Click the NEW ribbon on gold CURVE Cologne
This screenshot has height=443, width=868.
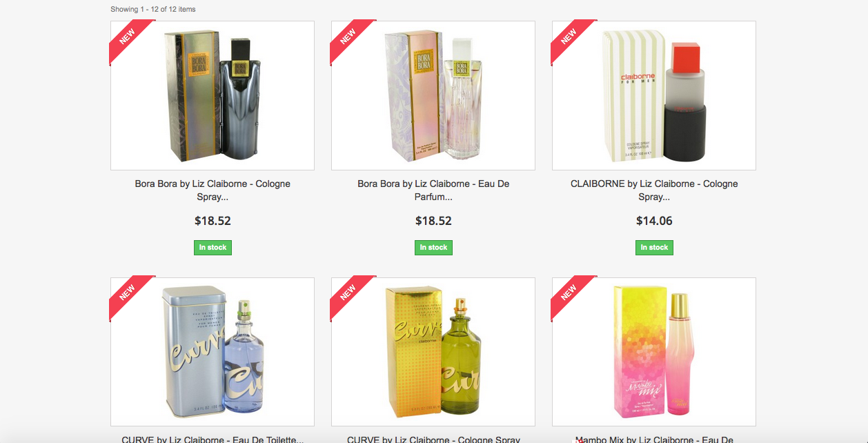[x=349, y=293]
